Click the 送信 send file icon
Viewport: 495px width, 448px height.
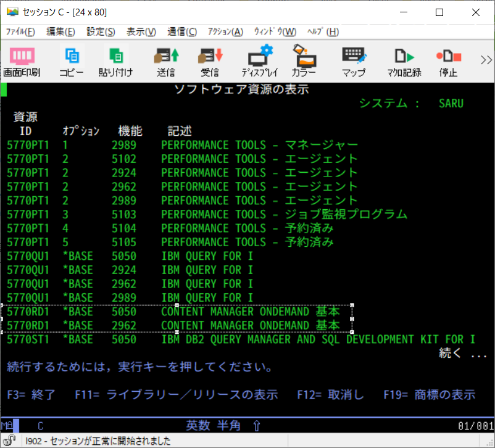coord(166,62)
